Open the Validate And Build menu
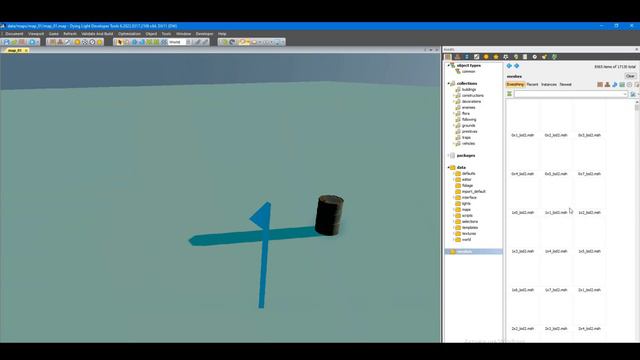This screenshot has height=360, width=640. (97, 34)
